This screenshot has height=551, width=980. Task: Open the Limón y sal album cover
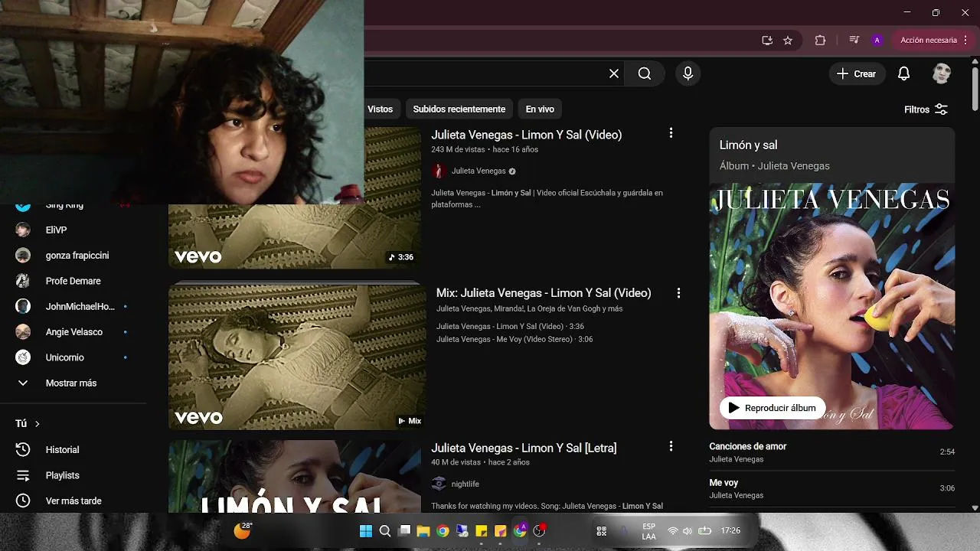coord(831,306)
